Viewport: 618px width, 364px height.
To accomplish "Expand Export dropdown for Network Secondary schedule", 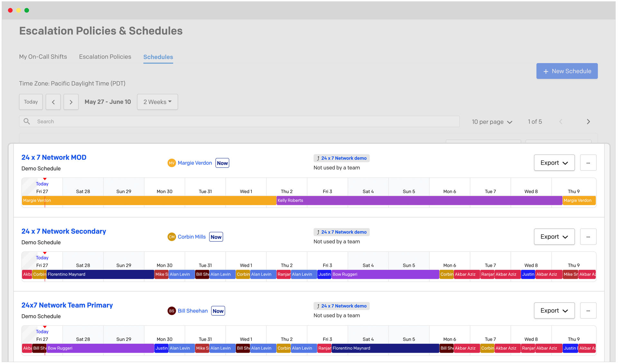I will pos(554,237).
